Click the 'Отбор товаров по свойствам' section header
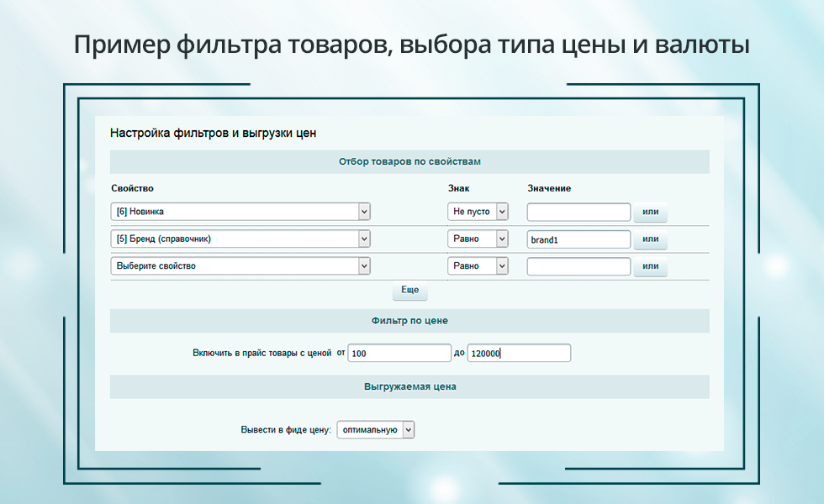824x504 pixels. tap(409, 161)
